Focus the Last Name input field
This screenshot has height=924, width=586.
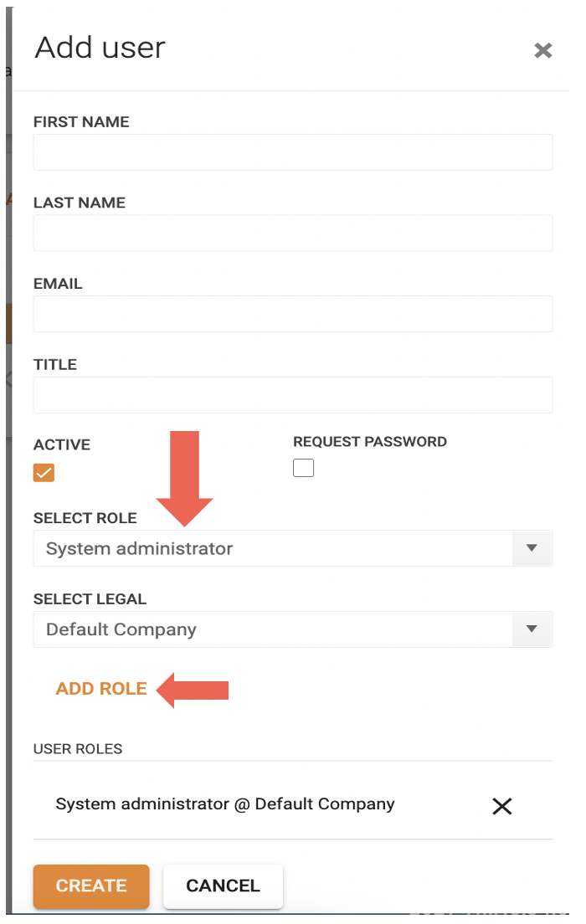point(293,233)
